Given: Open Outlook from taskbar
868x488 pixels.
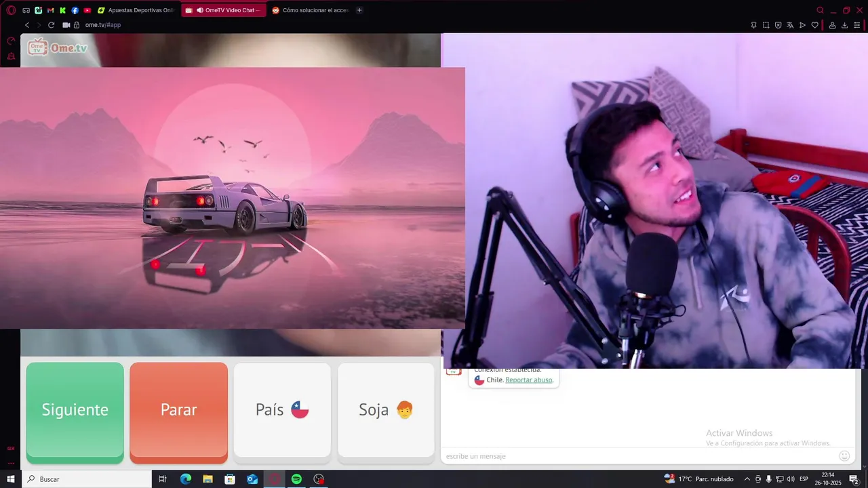Looking at the screenshot, I should 252,479.
